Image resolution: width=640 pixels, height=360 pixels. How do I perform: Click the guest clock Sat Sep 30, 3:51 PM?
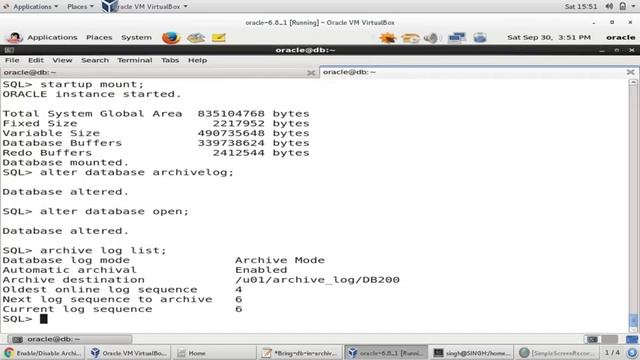pyautogui.click(x=549, y=37)
